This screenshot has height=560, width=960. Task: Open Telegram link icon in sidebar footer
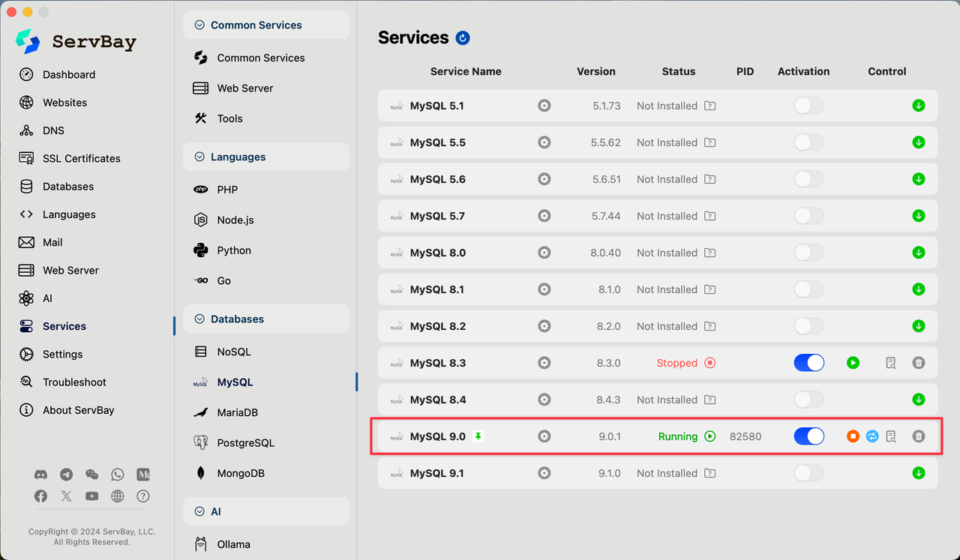67,475
